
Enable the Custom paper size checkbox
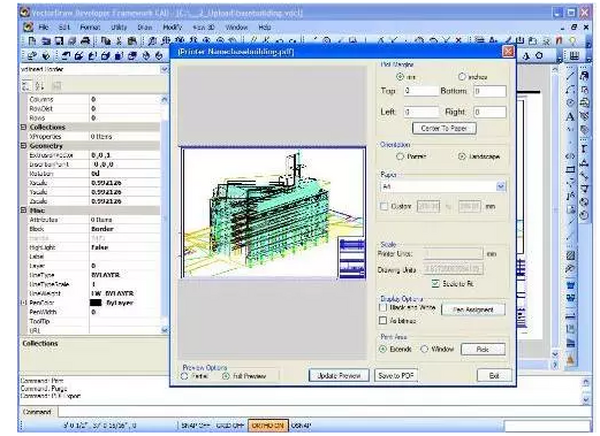pyautogui.click(x=384, y=206)
